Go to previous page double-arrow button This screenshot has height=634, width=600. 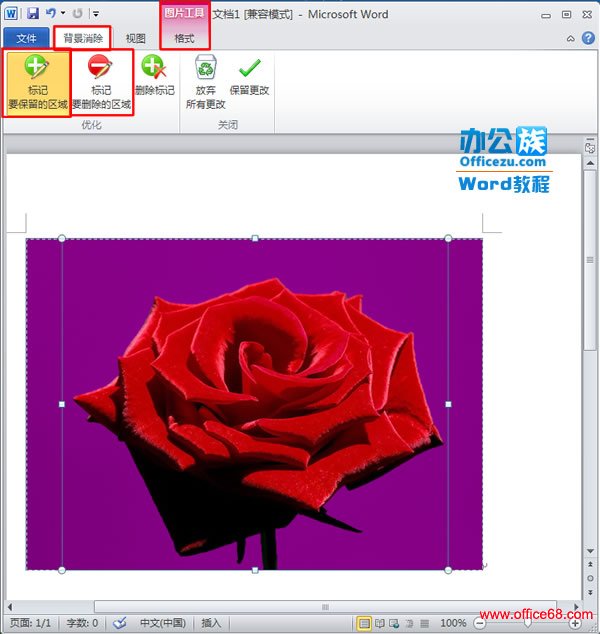coord(590,564)
